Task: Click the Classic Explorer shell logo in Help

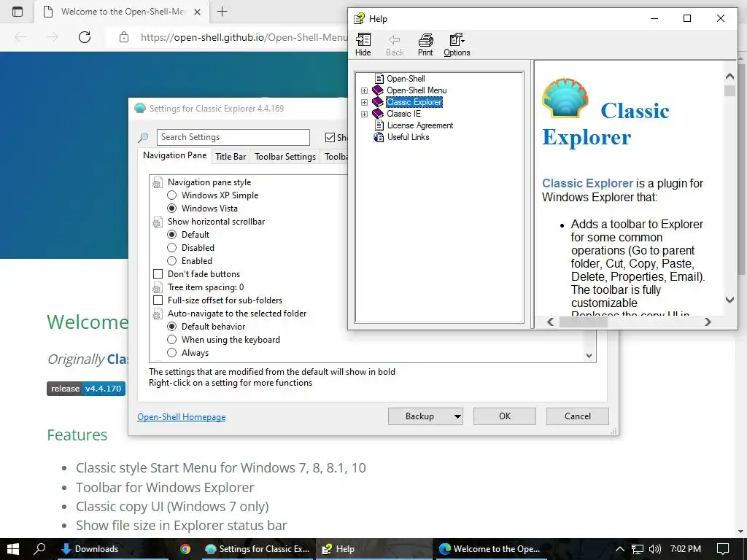Action: pos(565,98)
